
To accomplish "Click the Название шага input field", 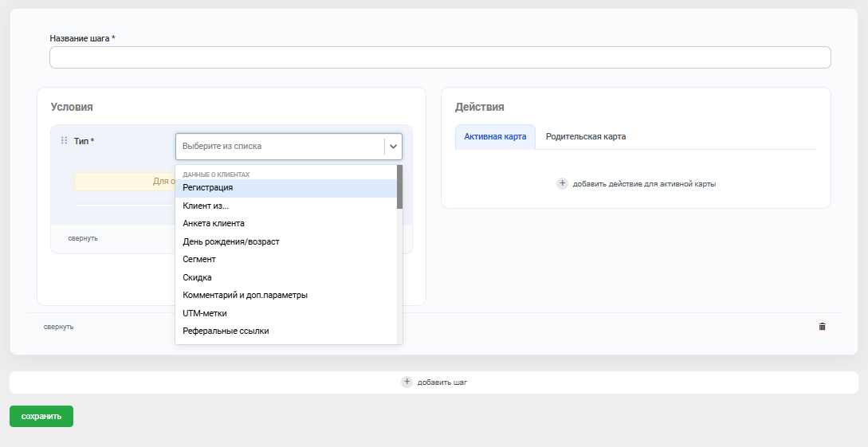I will [x=440, y=57].
